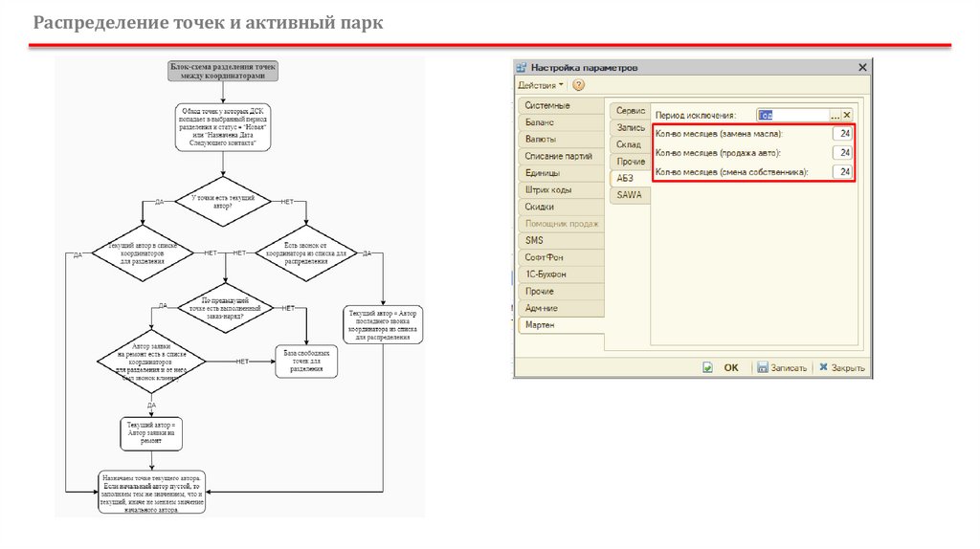Switch to the Системные tab
Image resolution: width=980 pixels, height=549 pixels.
[x=561, y=105]
